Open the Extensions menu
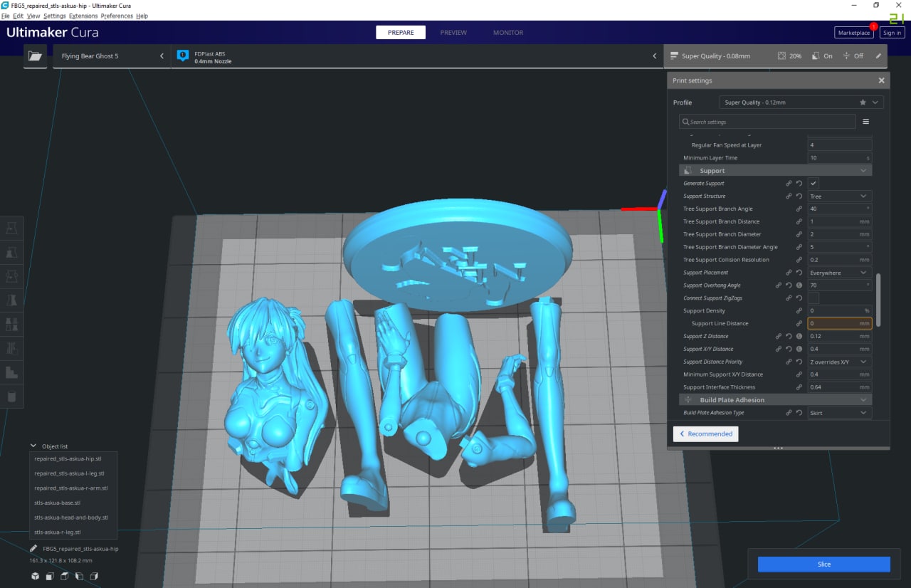The width and height of the screenshot is (911, 588). [83, 16]
